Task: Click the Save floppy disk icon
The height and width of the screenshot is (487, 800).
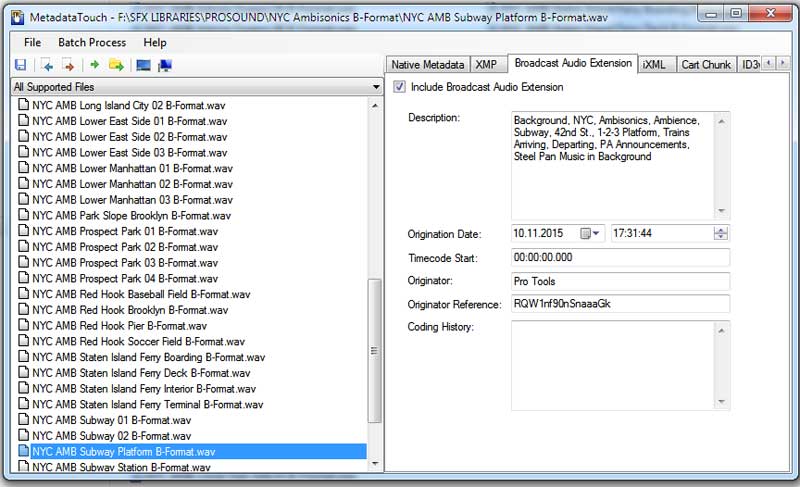Action: pyautogui.click(x=20, y=65)
